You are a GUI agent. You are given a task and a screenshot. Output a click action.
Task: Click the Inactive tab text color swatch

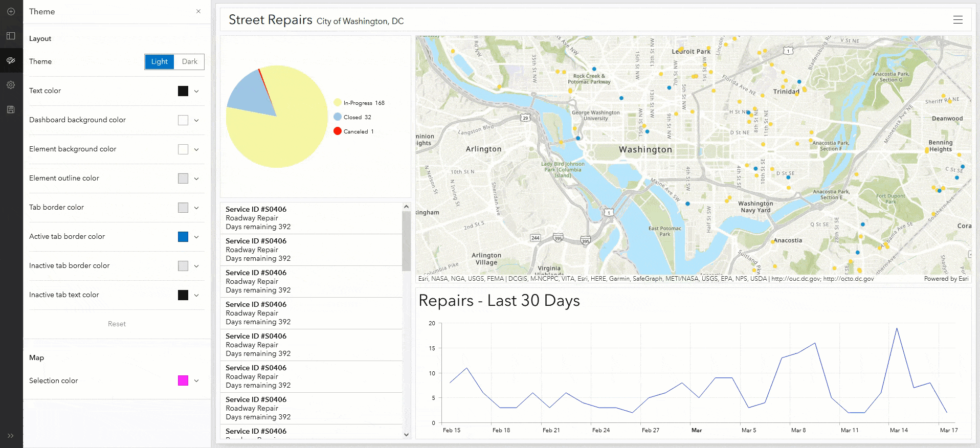click(183, 295)
